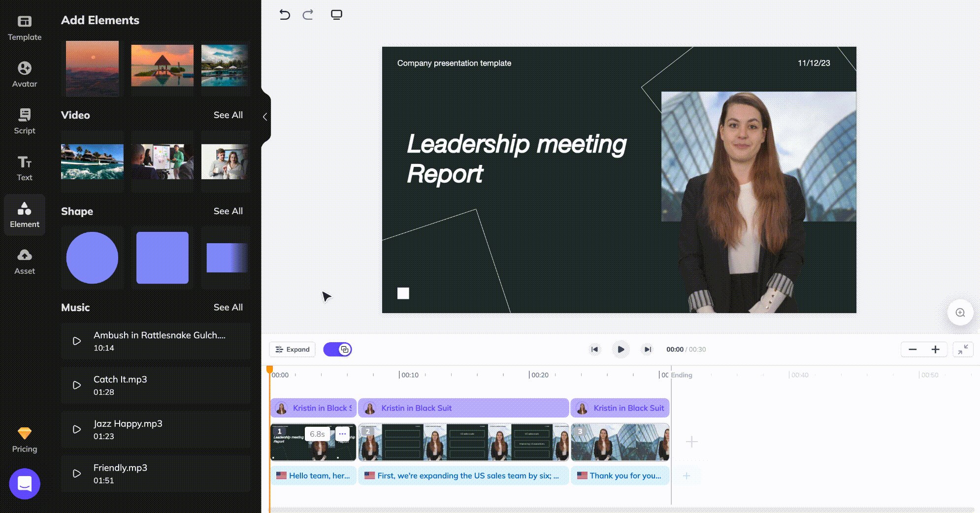The height and width of the screenshot is (513, 980).
Task: Toggle the purple timeline switch
Action: click(x=337, y=350)
